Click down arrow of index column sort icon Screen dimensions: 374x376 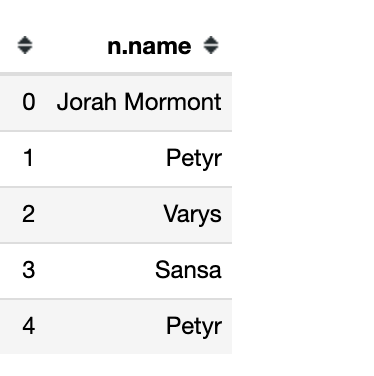[x=25, y=50]
